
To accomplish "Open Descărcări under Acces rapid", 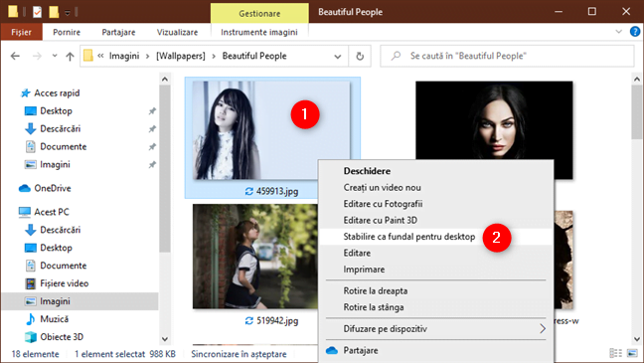I will coord(60,128).
